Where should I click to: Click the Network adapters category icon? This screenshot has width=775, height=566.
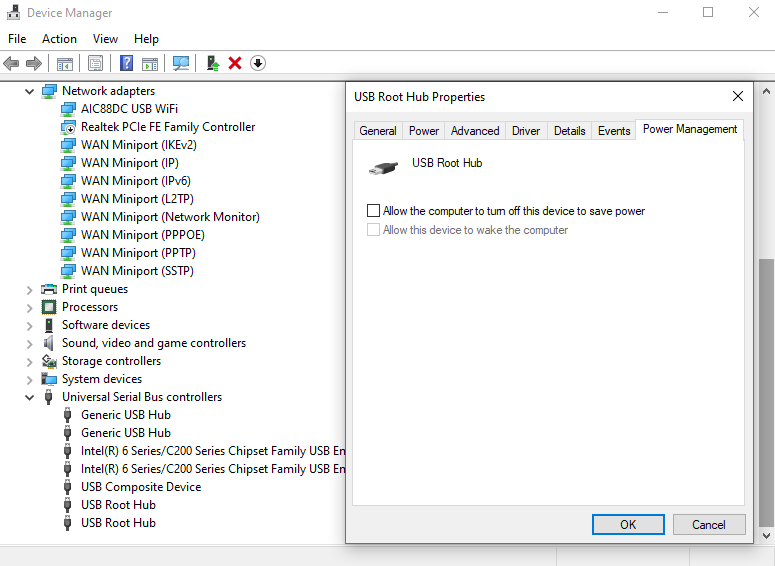(49, 91)
